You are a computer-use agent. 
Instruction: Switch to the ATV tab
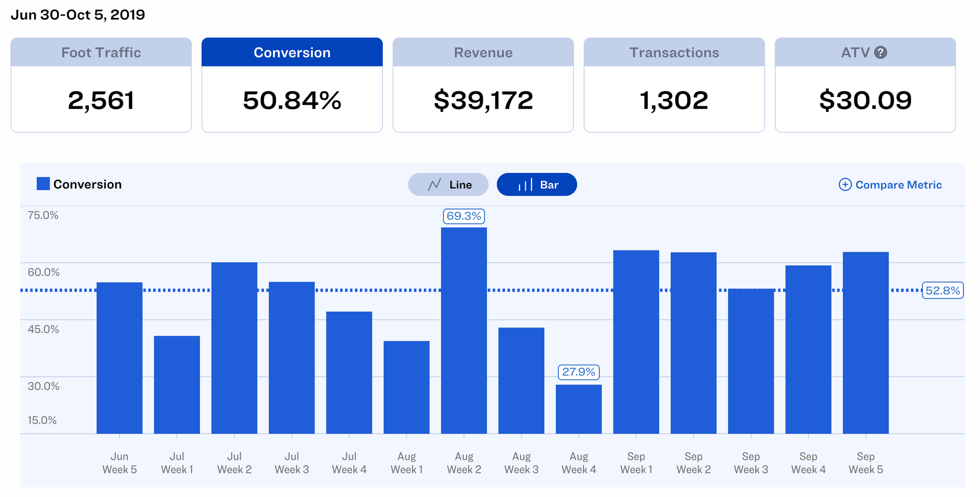(x=865, y=83)
